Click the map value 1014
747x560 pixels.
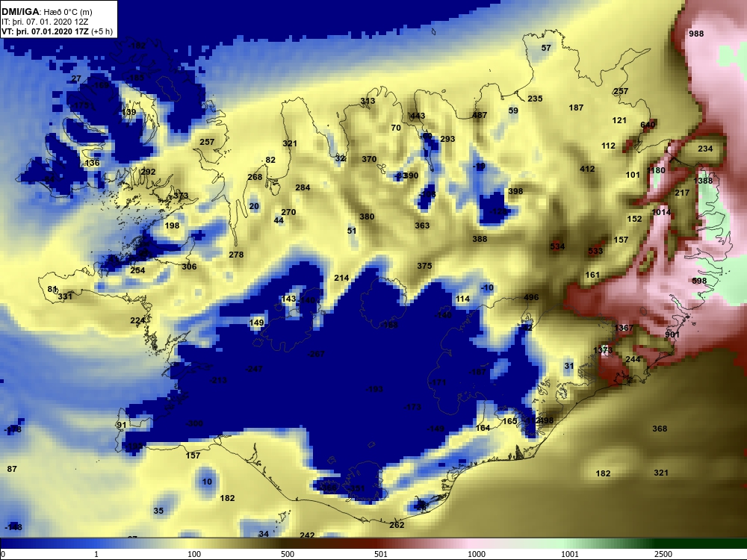[661, 212]
